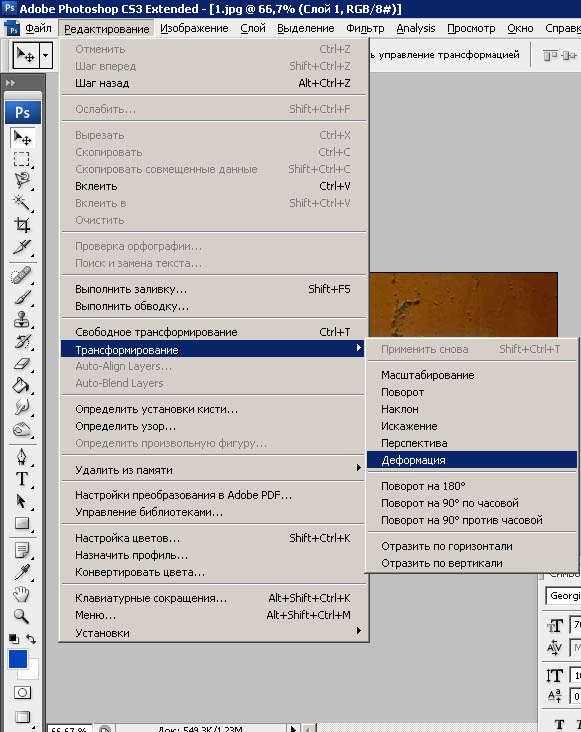Click the white background color swatch
Viewport: 581px width, 732px height.
(31, 673)
